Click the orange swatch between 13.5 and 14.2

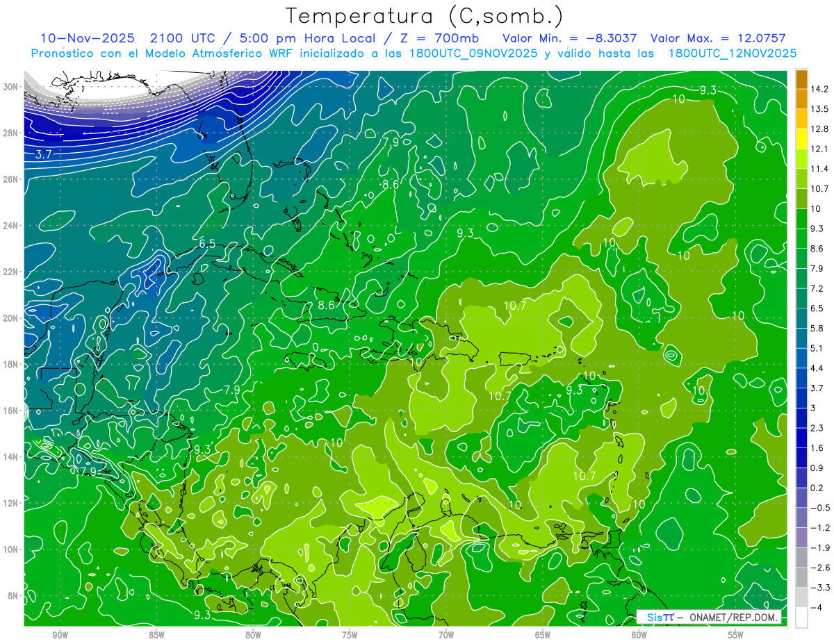pyautogui.click(x=801, y=99)
